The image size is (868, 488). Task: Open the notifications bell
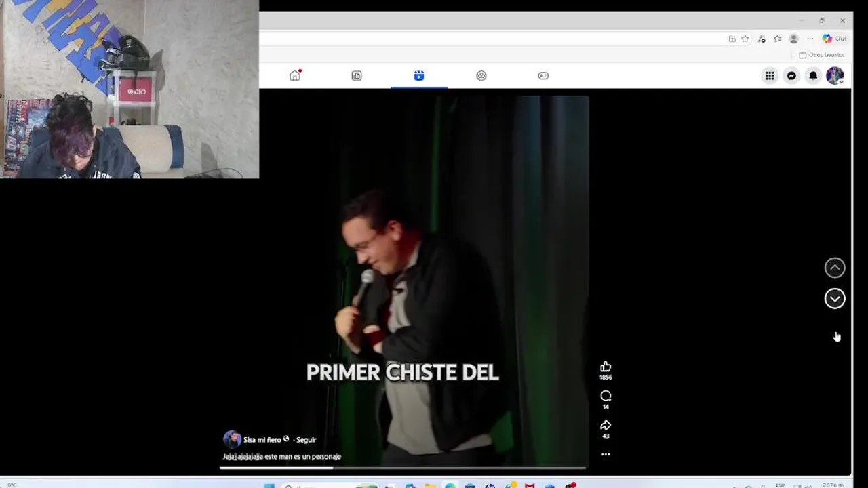(813, 75)
